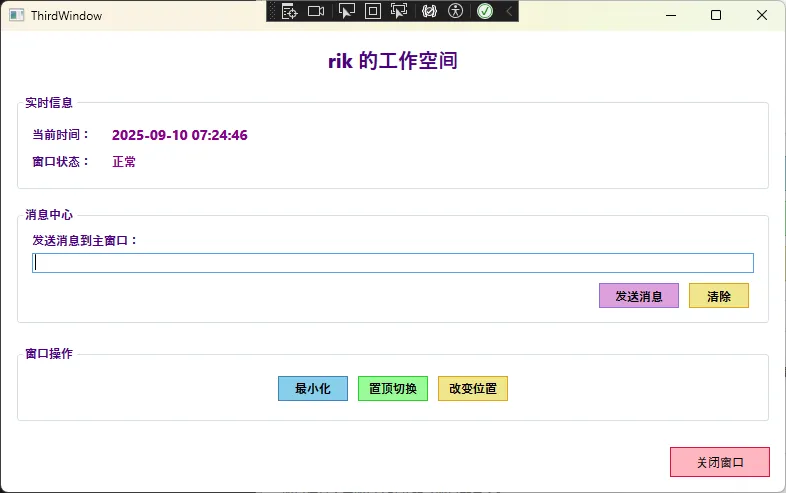Click the 改变位置 button
Image resolution: width=786 pixels, height=493 pixels.
pyautogui.click(x=473, y=388)
